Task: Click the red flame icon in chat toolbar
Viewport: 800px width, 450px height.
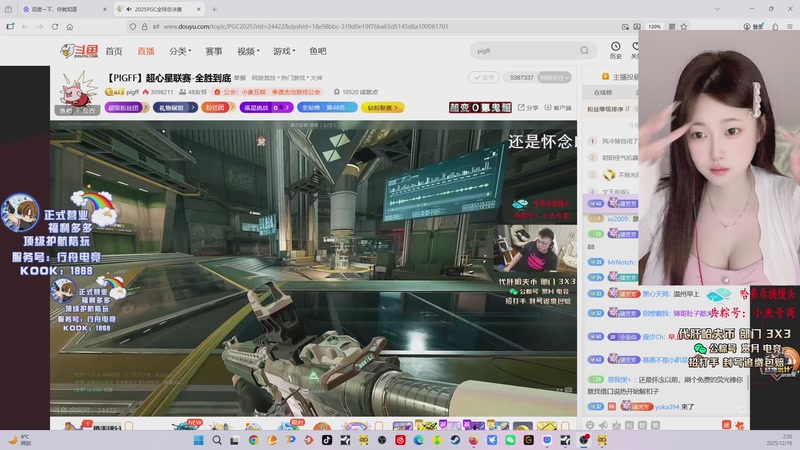Action: click(x=739, y=424)
